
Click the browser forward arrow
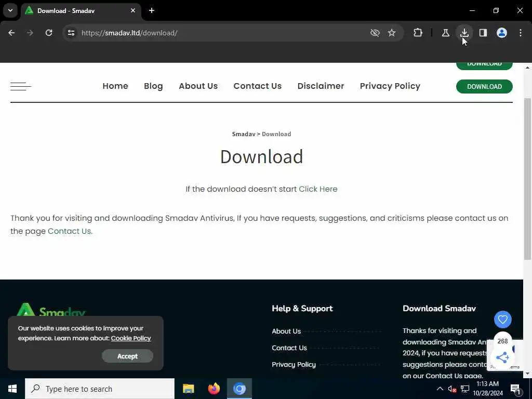[30, 33]
